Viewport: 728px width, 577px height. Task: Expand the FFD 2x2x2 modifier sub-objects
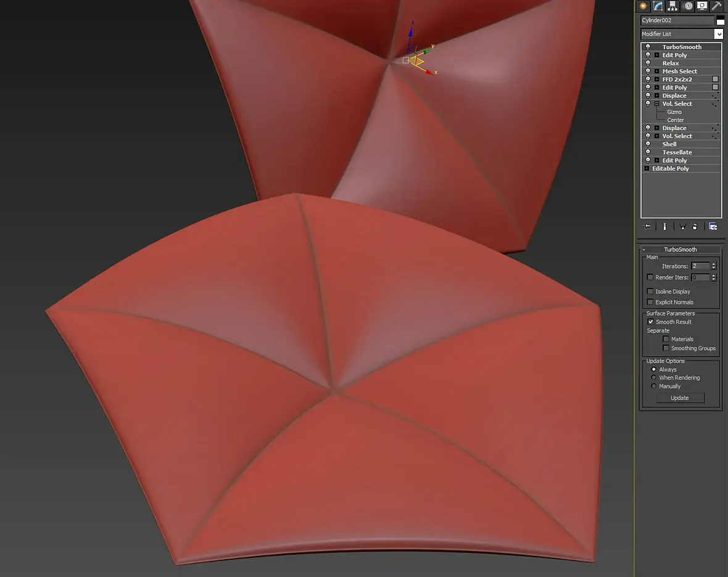657,80
